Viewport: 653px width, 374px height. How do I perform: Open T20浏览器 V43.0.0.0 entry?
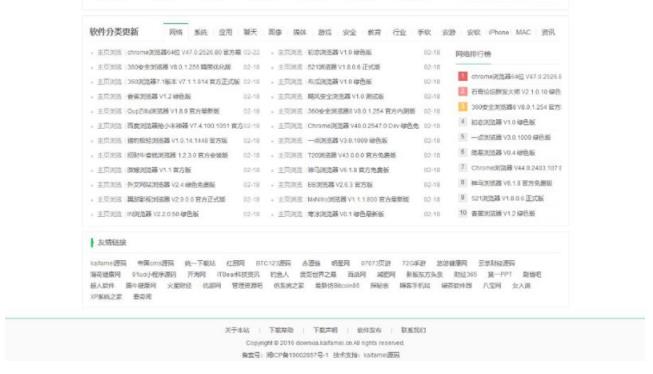tap(351, 155)
